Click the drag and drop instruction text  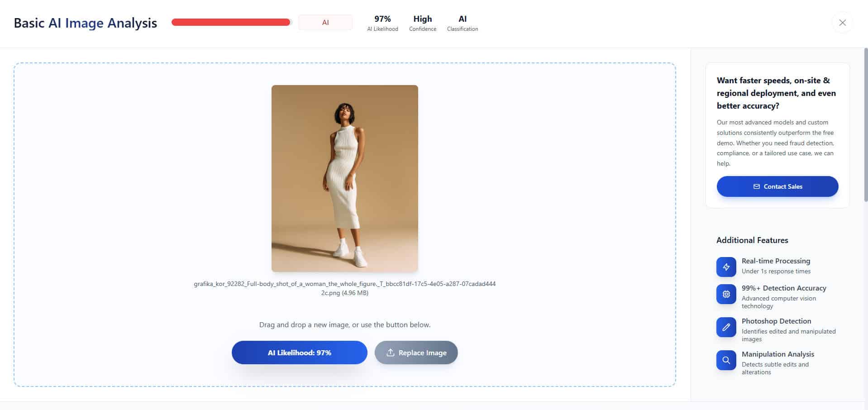click(344, 325)
